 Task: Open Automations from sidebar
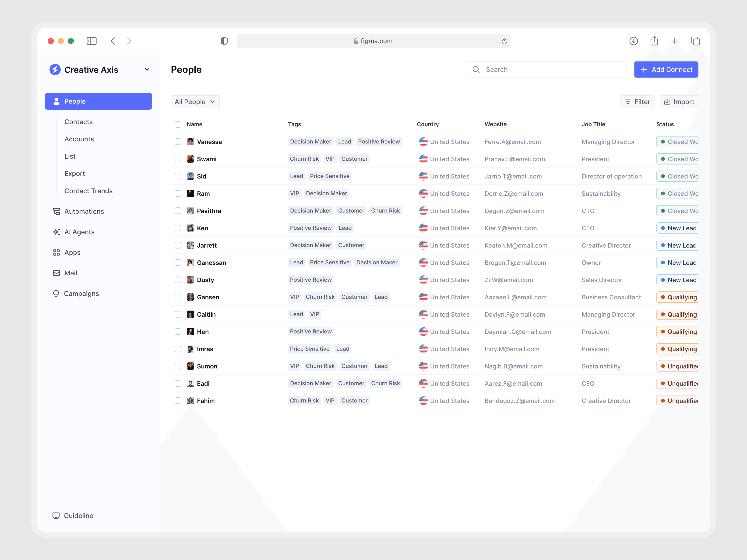pyautogui.click(x=84, y=211)
